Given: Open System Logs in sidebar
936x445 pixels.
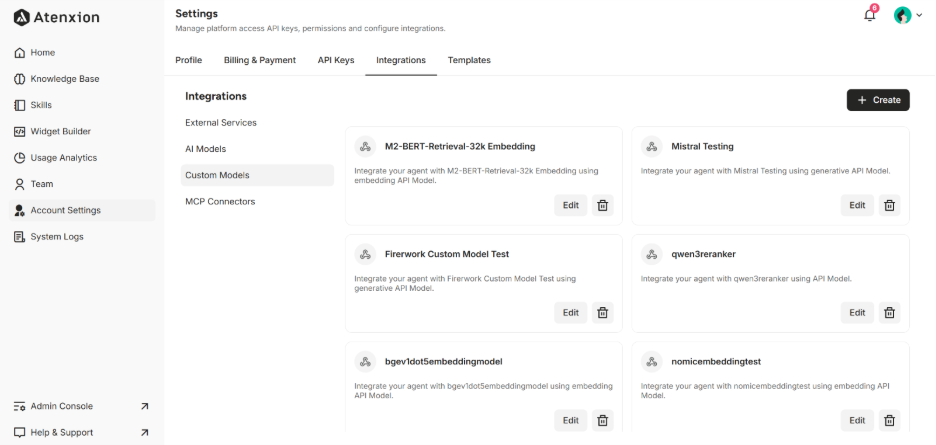Looking at the screenshot, I should point(82,237).
